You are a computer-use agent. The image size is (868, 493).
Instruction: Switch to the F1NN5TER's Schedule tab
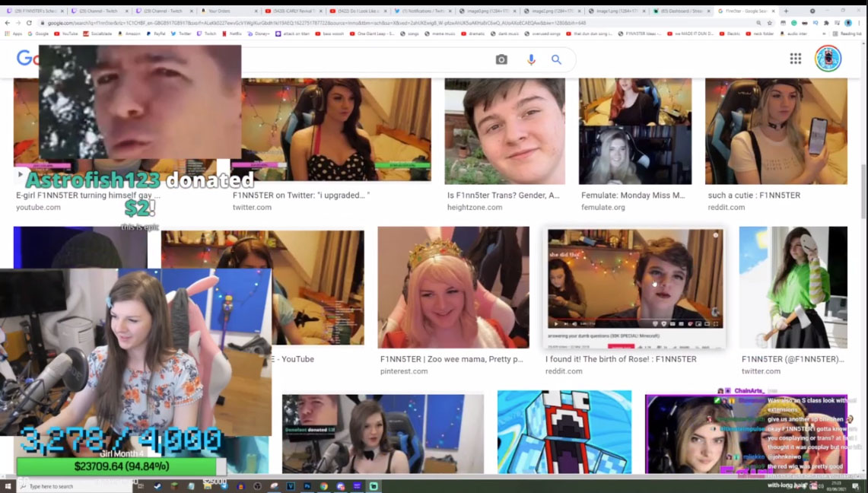click(34, 11)
